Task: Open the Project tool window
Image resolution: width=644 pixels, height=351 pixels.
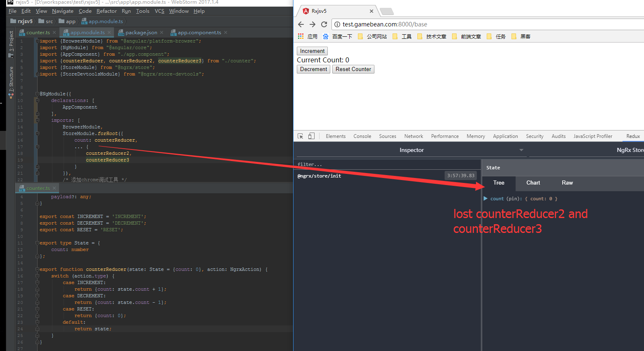Action: (x=11, y=44)
